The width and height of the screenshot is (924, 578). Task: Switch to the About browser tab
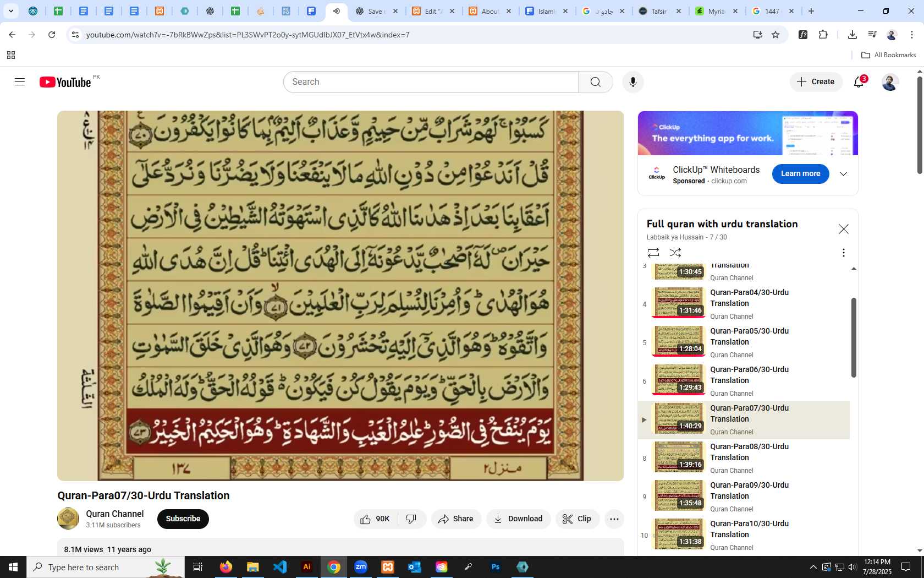490,11
